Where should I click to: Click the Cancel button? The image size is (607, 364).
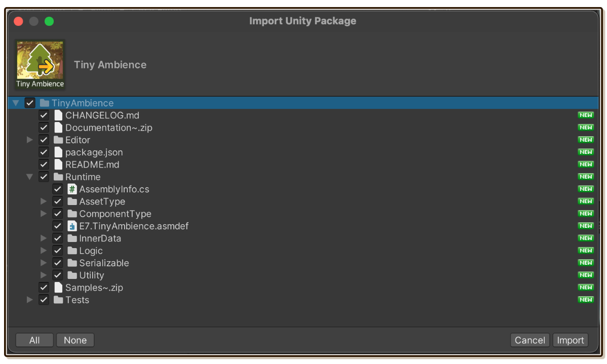529,340
